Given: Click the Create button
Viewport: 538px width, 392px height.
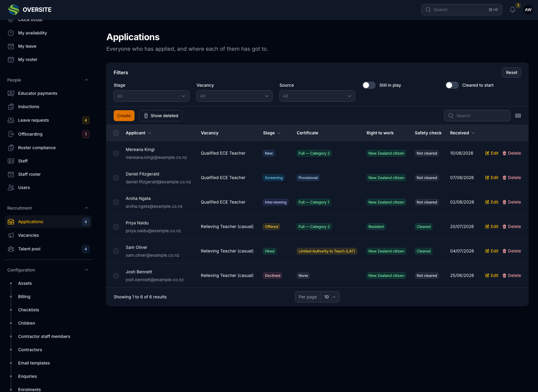Looking at the screenshot, I should pyautogui.click(x=124, y=116).
